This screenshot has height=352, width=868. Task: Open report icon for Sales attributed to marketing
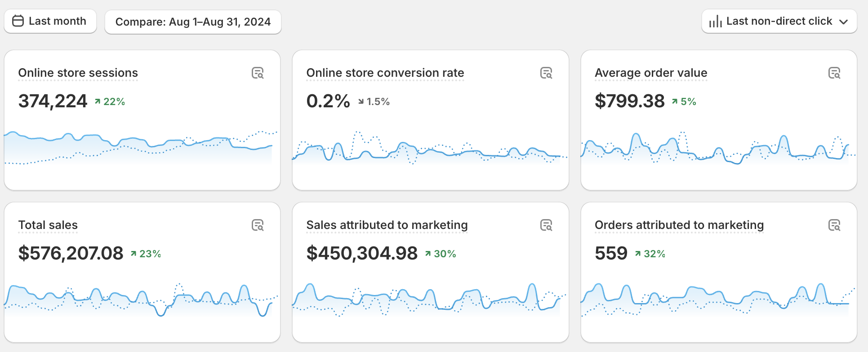(x=546, y=225)
